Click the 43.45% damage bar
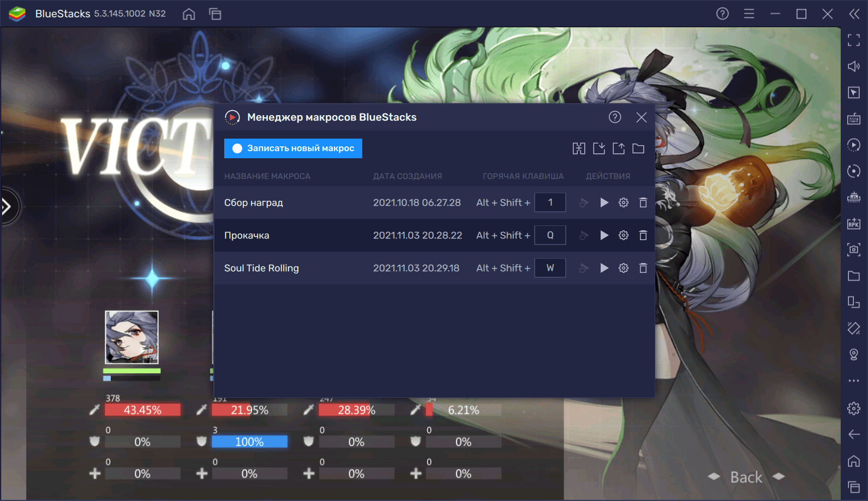Image resolution: width=868 pixels, height=501 pixels. (142, 410)
